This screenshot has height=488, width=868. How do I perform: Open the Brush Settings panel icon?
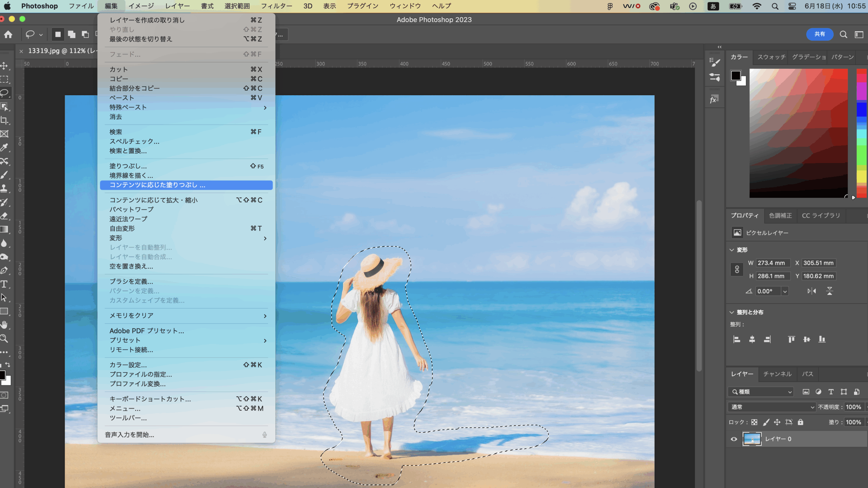(715, 62)
